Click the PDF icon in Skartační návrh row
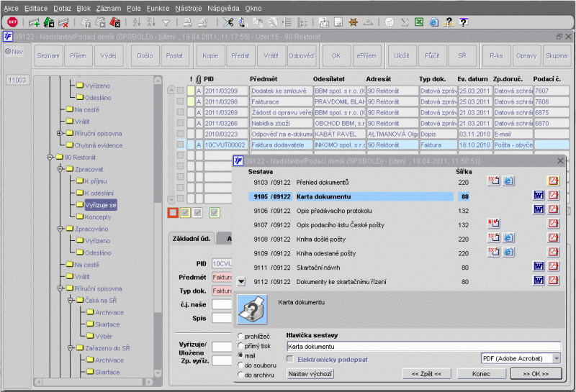Image resolution: width=576 pixels, height=392 pixels. (x=554, y=266)
